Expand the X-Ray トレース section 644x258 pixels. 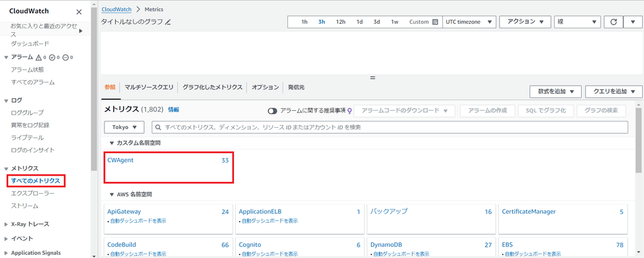click(6, 224)
